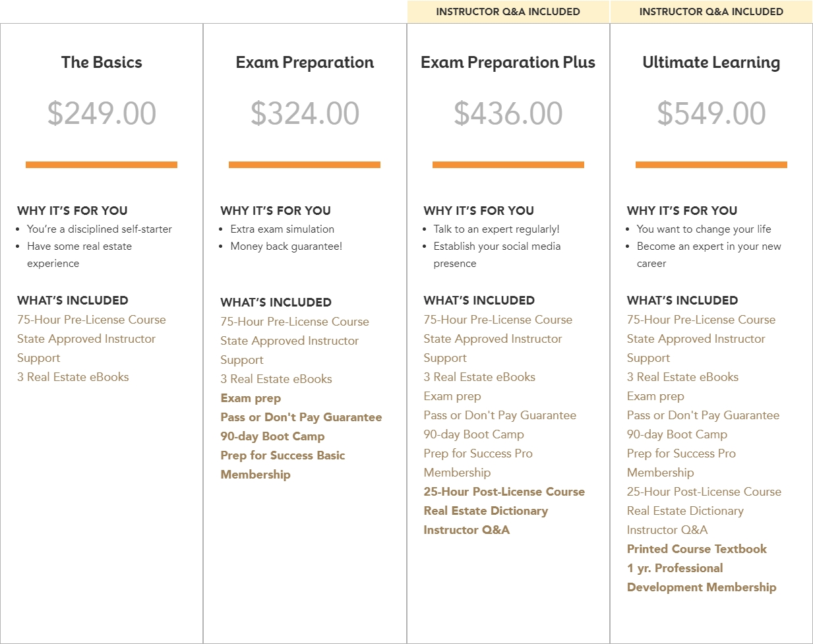The width and height of the screenshot is (813, 644).
Task: Click the orange bar under $249.00
Action: click(102, 165)
